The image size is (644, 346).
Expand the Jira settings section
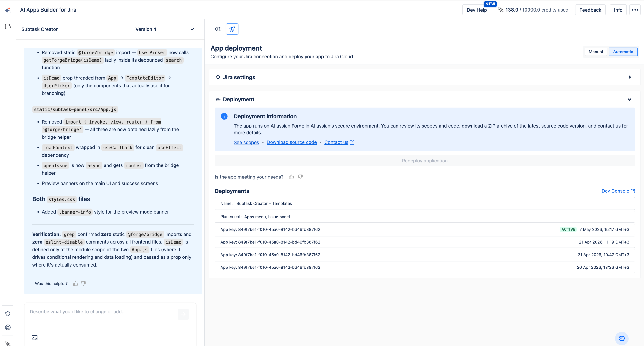click(x=629, y=77)
